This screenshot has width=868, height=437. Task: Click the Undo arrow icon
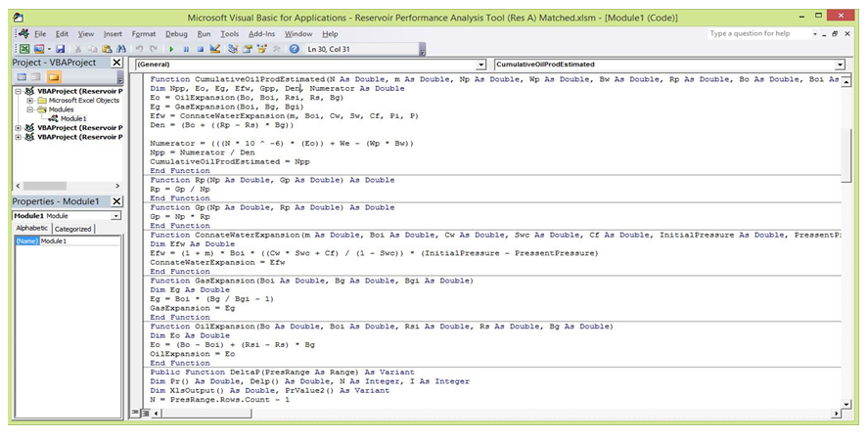(x=140, y=49)
